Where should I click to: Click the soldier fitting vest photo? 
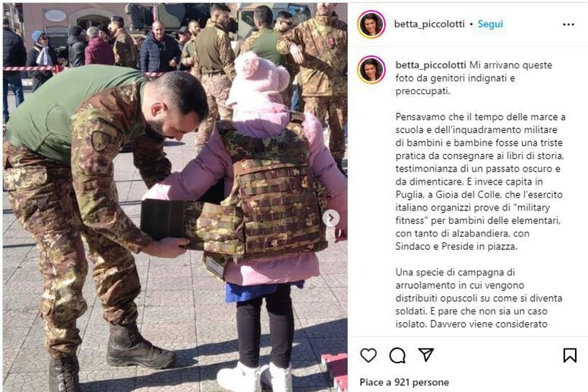[175, 198]
